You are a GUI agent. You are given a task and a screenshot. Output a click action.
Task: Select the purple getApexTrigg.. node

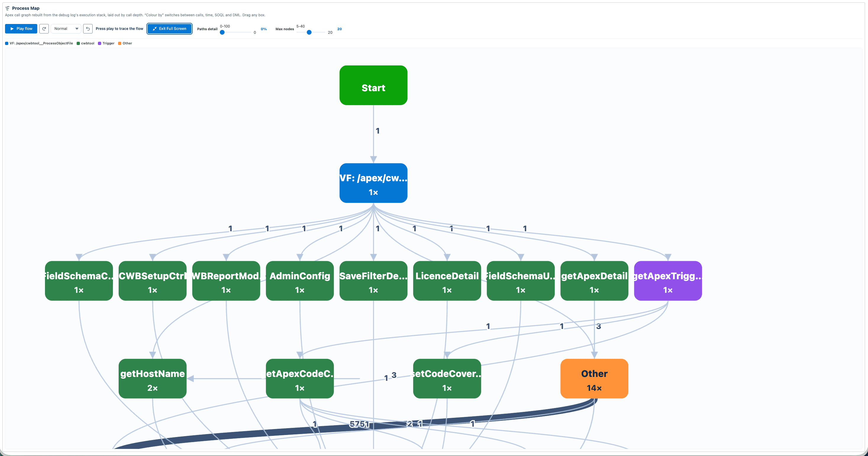(x=668, y=281)
